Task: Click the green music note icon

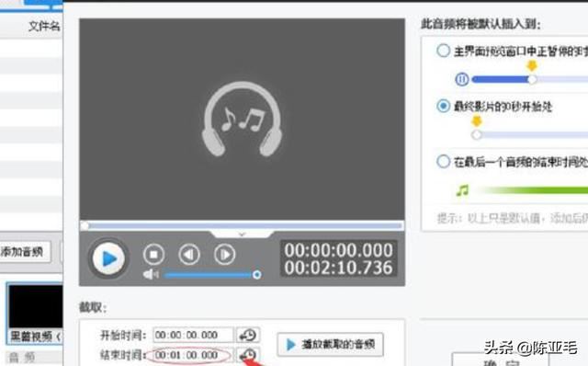Action: tap(462, 190)
